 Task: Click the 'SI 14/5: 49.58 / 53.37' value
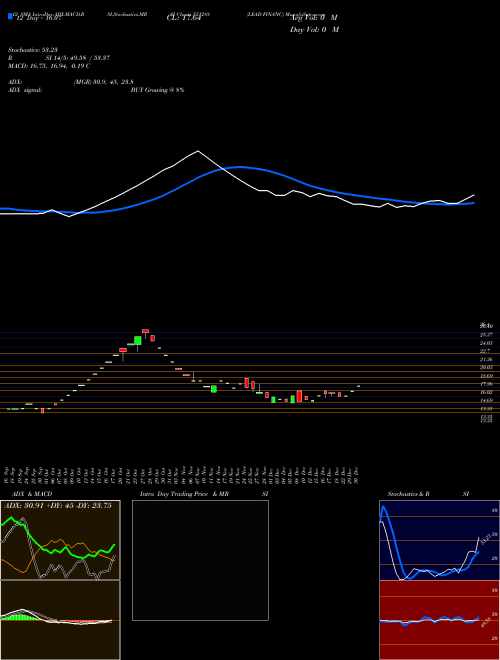coord(77,58)
